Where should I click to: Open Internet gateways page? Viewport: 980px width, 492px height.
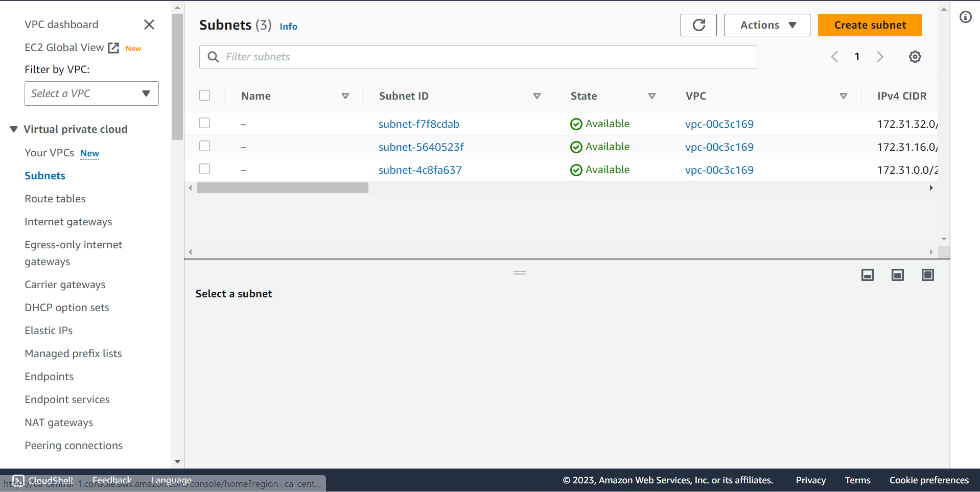click(x=68, y=222)
